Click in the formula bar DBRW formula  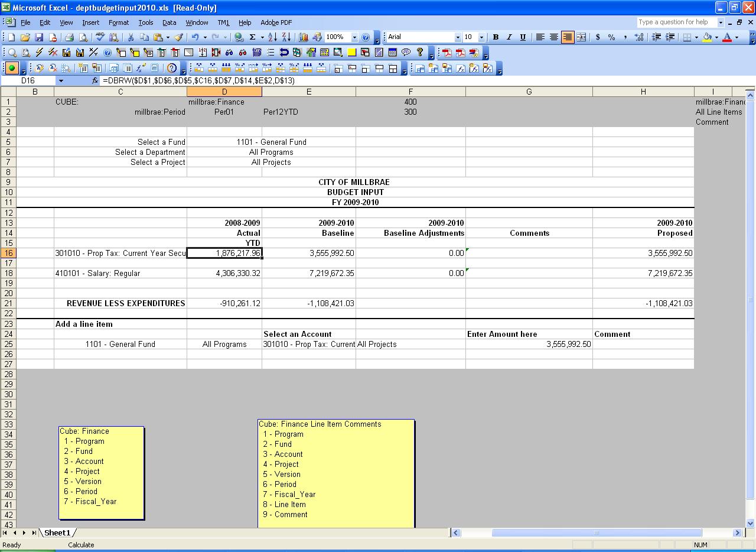click(198, 80)
